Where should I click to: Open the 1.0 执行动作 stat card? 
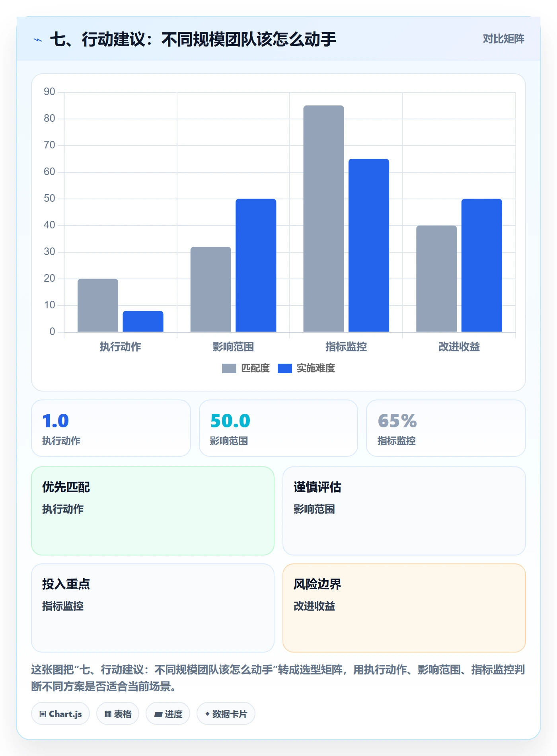pos(111,428)
